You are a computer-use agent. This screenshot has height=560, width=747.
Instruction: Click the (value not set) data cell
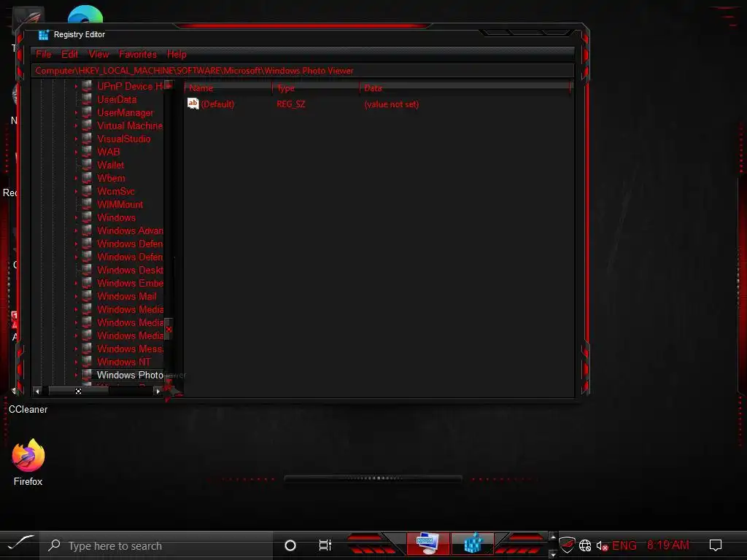pyautogui.click(x=392, y=104)
